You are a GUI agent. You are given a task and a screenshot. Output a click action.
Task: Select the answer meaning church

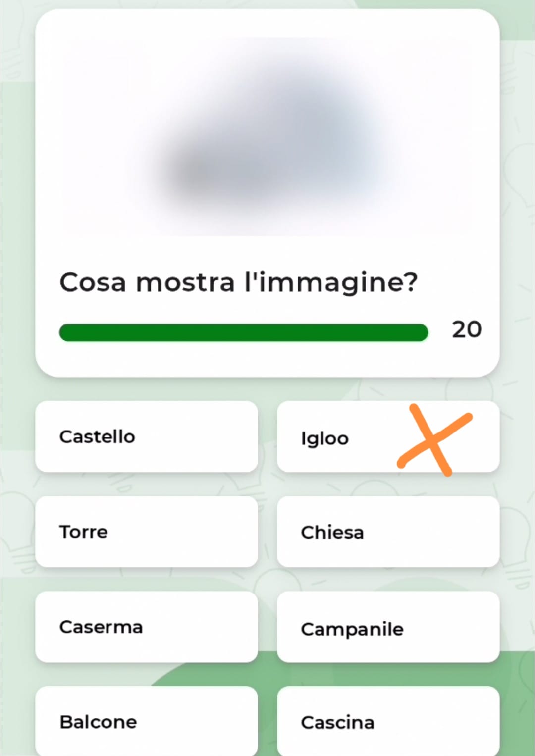[388, 532]
